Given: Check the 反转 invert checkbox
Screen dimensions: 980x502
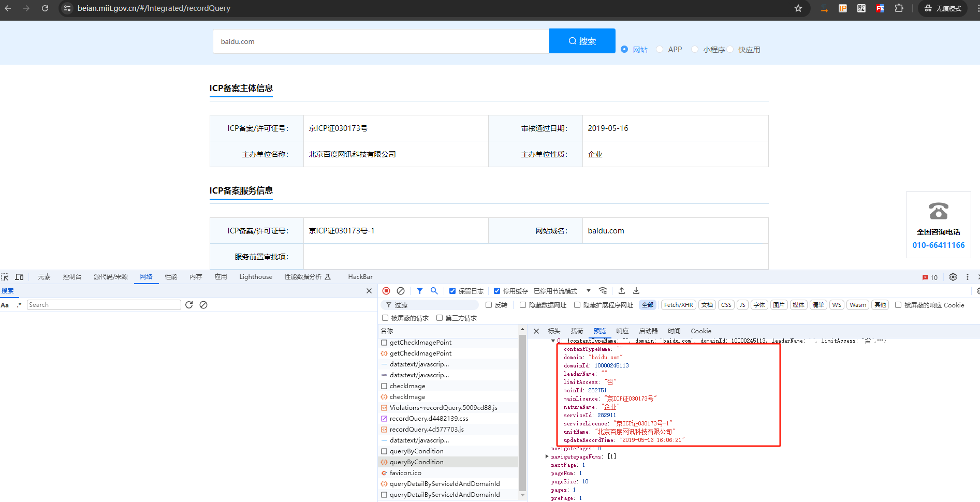Looking at the screenshot, I should pos(489,305).
